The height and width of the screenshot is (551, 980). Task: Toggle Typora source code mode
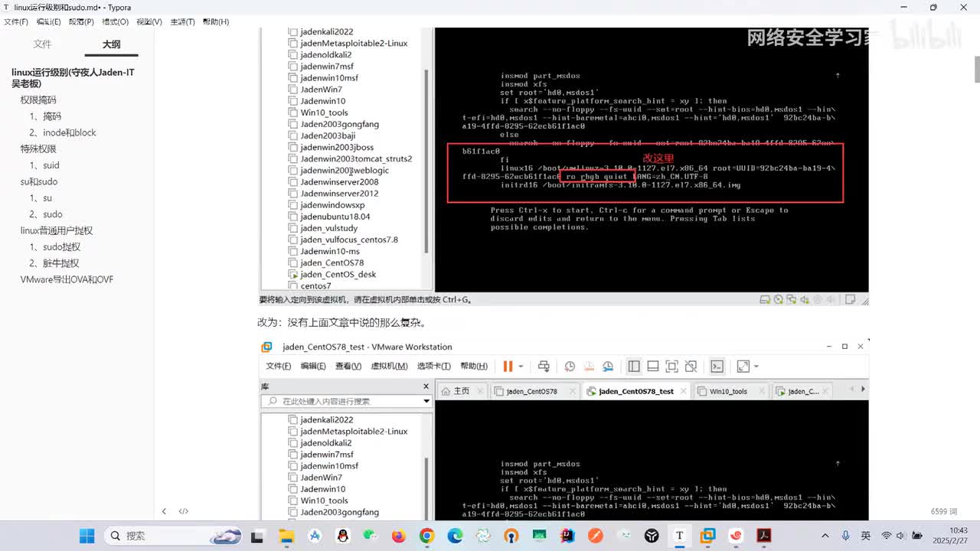pos(184,511)
